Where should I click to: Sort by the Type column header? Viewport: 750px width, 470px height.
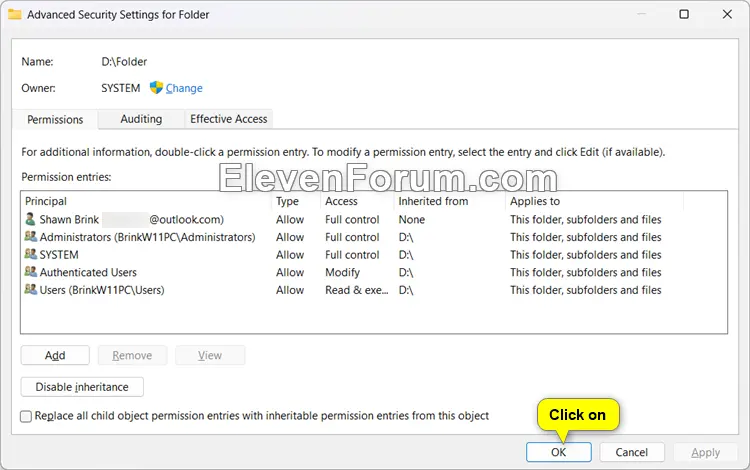(x=296, y=201)
